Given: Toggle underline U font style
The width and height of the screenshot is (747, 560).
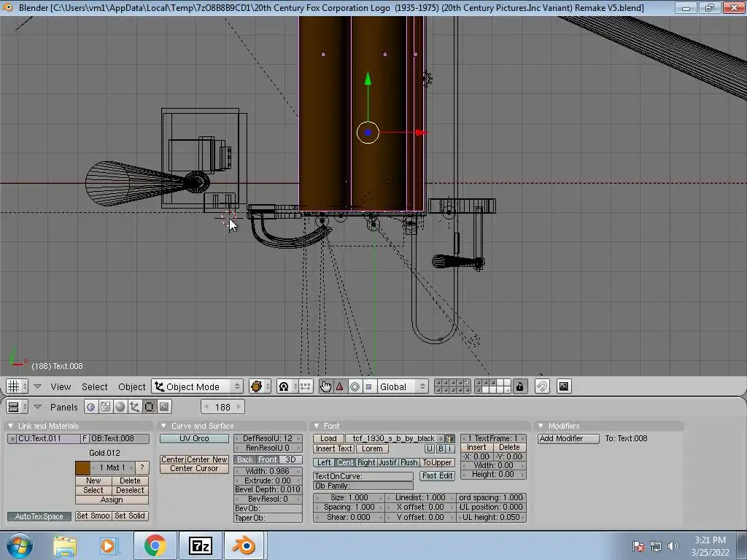Looking at the screenshot, I should pos(430,448).
